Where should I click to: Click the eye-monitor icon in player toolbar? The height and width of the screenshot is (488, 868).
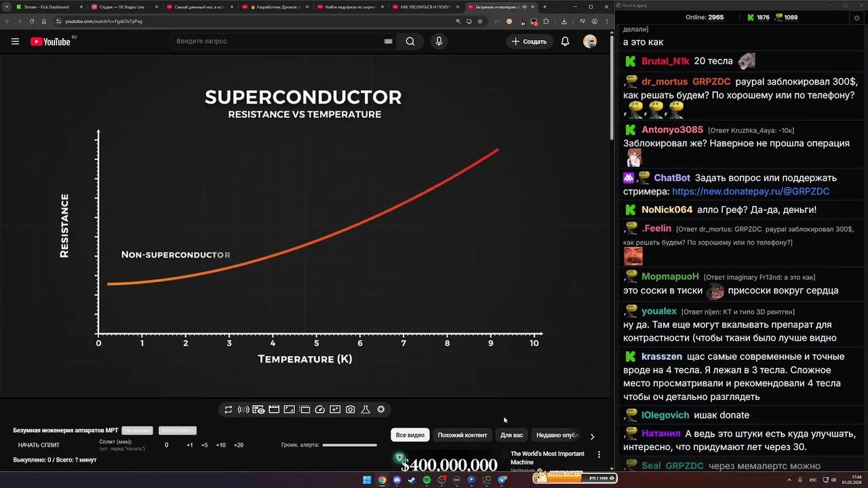pos(258,409)
